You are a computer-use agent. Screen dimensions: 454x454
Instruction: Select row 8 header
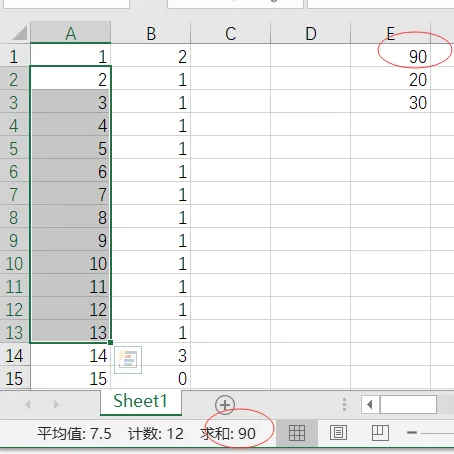pyautogui.click(x=15, y=217)
